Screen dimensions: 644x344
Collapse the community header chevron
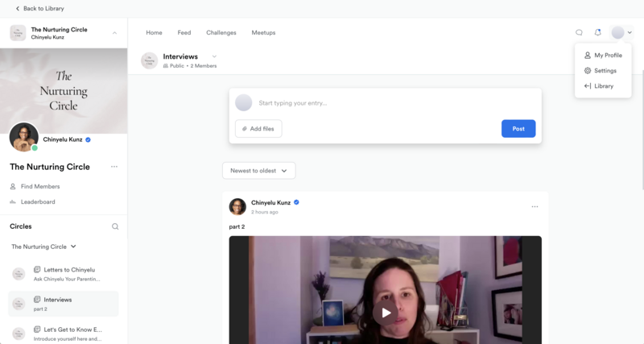pyautogui.click(x=114, y=33)
